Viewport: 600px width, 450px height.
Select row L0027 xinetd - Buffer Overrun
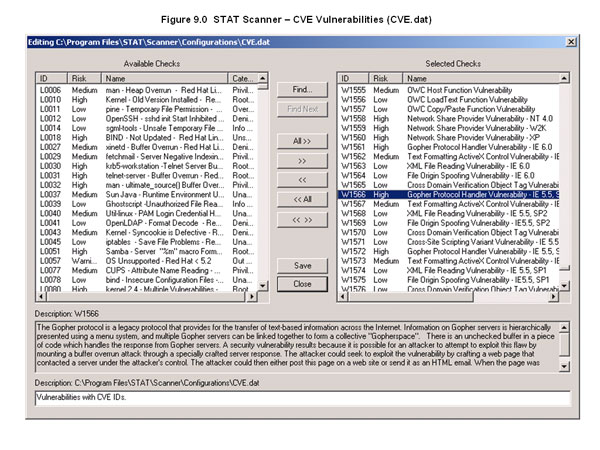(x=147, y=147)
